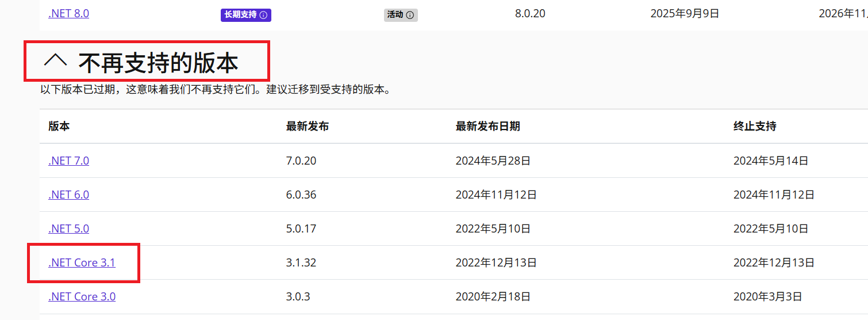The image size is (868, 320).
Task: Select version number 3.1.32
Action: click(x=301, y=263)
